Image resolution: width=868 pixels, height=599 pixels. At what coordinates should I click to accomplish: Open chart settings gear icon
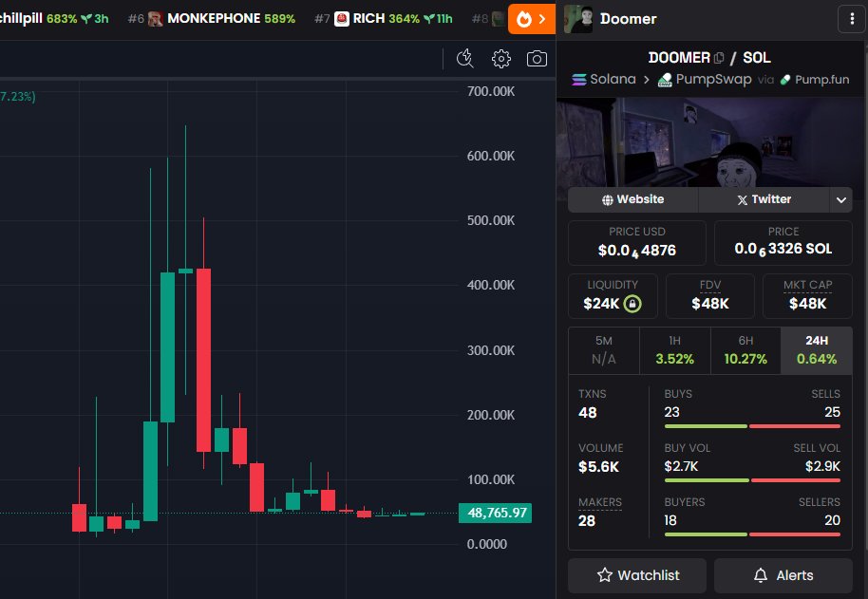click(501, 59)
